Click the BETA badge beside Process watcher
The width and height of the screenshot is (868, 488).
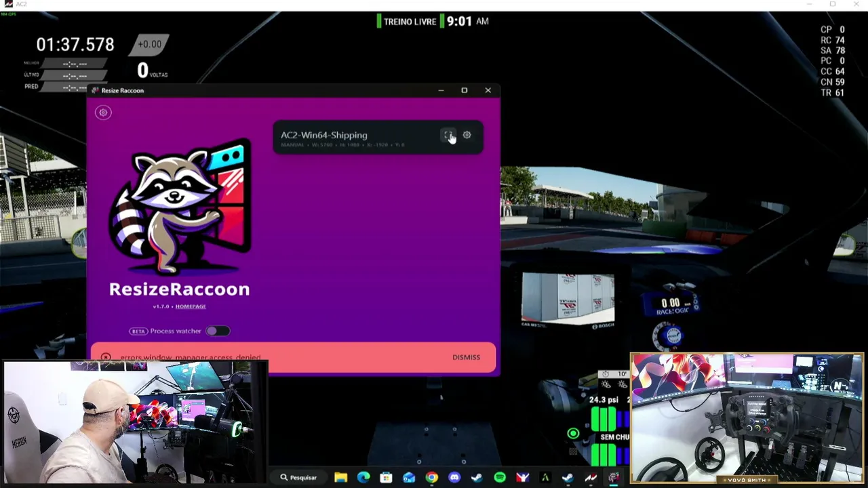pyautogui.click(x=138, y=331)
